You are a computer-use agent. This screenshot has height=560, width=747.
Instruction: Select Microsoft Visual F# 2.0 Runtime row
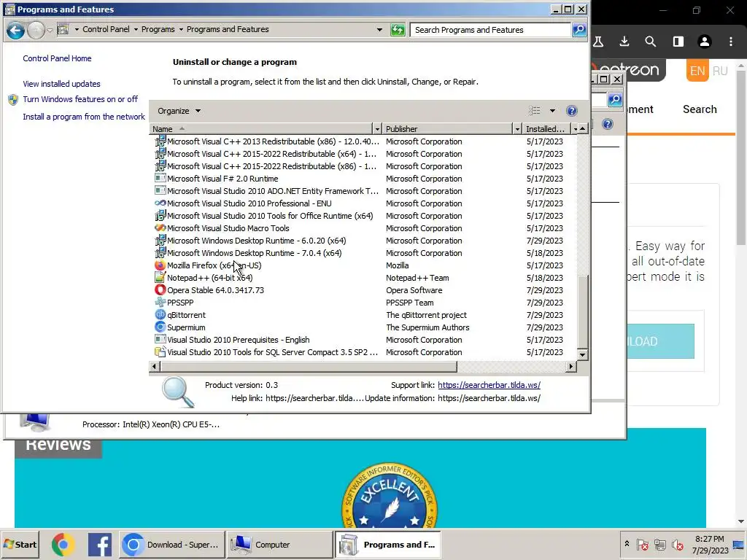pyautogui.click(x=363, y=179)
